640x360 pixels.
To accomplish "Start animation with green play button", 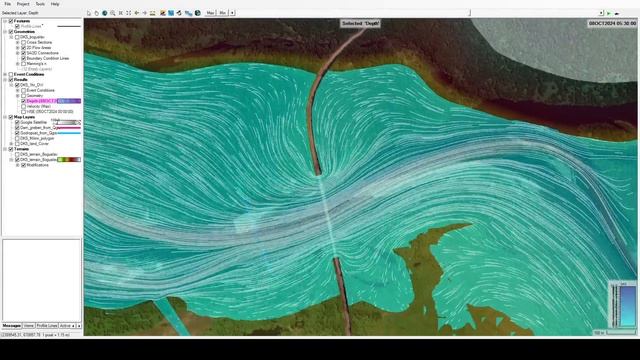I will (x=609, y=13).
